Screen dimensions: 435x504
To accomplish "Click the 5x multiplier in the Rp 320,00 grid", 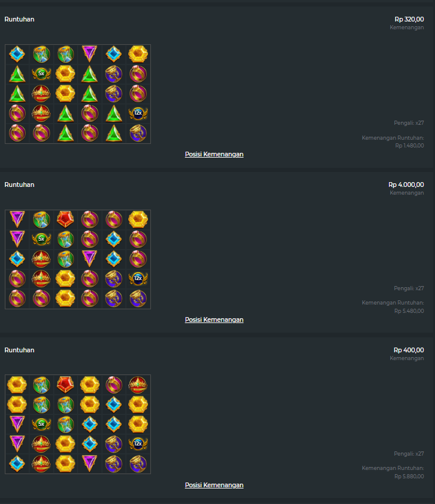I will [41, 73].
